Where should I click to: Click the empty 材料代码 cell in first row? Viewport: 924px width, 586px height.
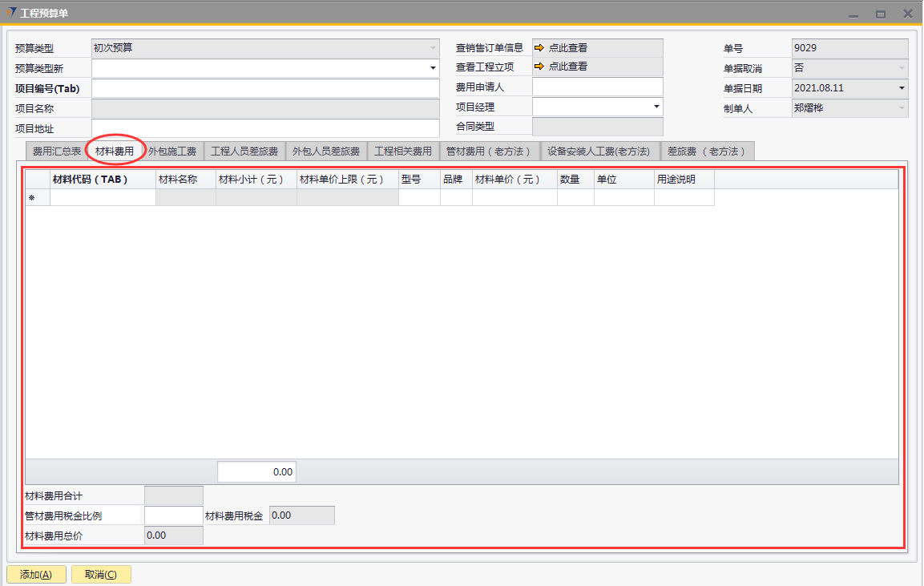pyautogui.click(x=103, y=198)
